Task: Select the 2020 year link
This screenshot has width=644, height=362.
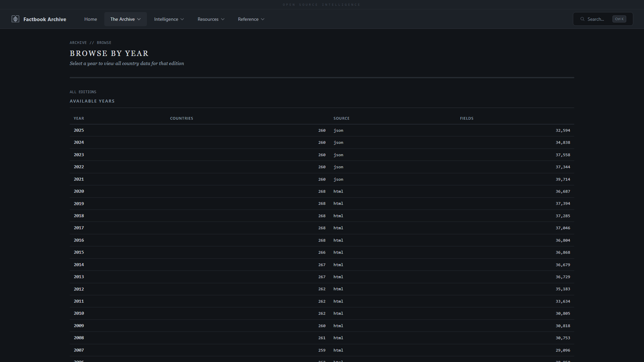Action: coord(79,191)
